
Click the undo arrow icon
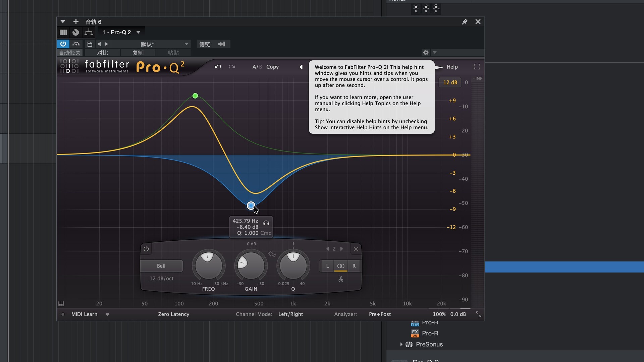(x=218, y=67)
